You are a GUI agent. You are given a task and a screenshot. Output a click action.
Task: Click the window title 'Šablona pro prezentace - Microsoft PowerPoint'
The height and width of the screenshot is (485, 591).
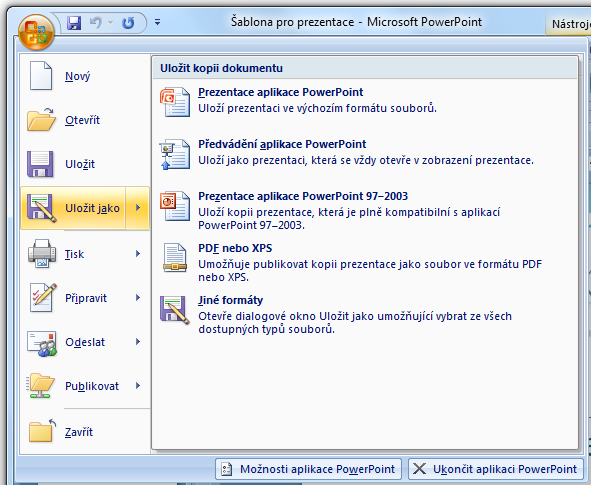(356, 22)
